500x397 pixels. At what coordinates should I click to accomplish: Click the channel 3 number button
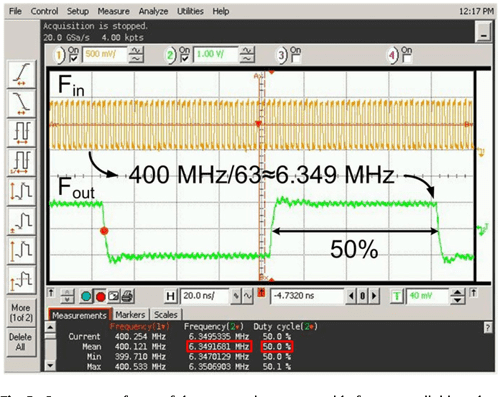coord(282,55)
